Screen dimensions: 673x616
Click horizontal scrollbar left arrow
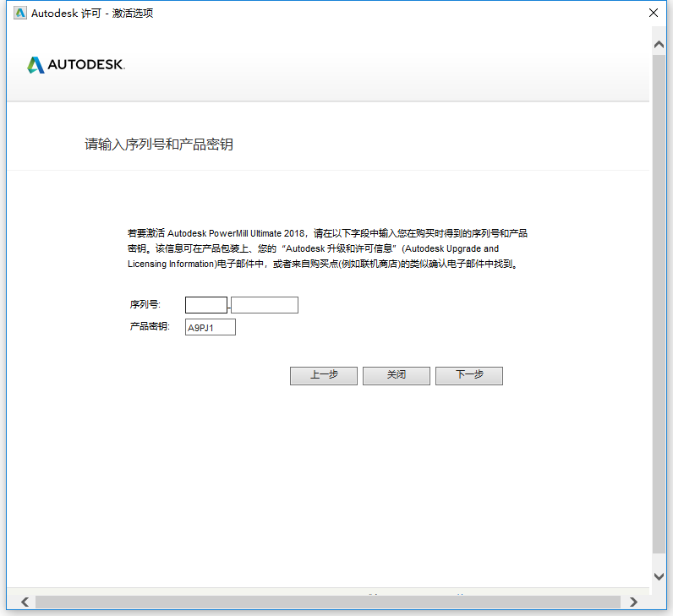coord(25,602)
